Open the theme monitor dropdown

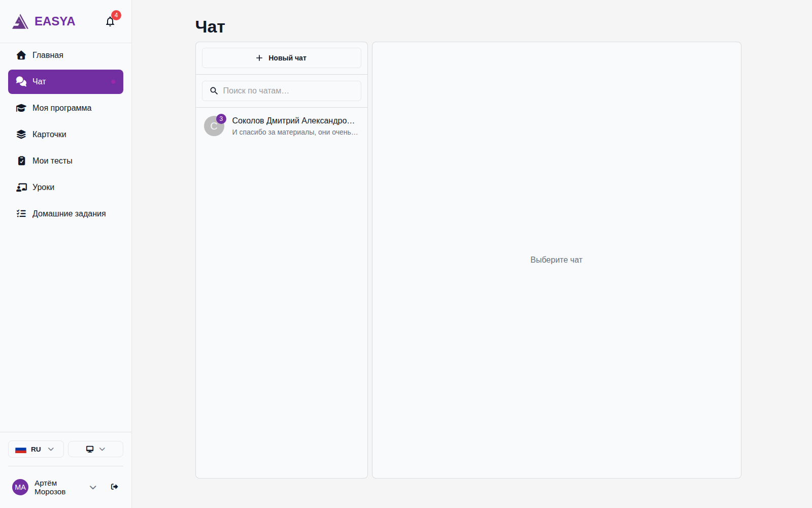tap(95, 449)
